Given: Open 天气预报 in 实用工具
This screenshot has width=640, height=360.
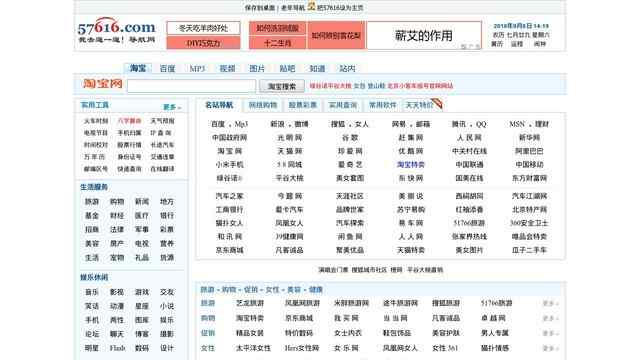Looking at the screenshot, I should 162,121.
